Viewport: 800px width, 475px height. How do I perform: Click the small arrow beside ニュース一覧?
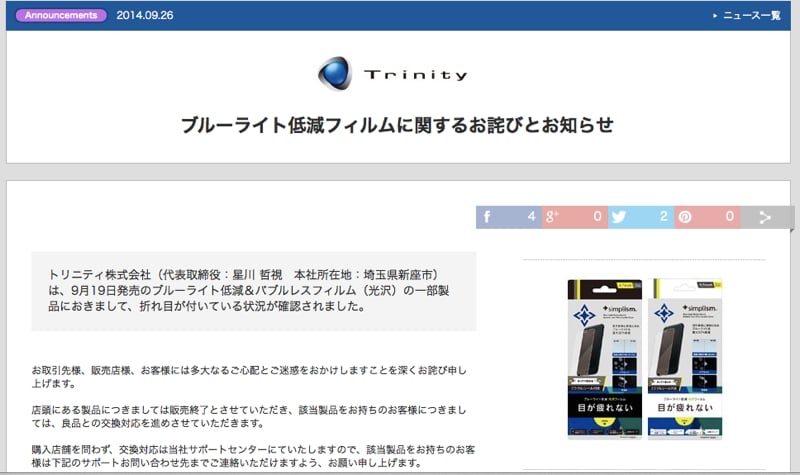[x=715, y=16]
